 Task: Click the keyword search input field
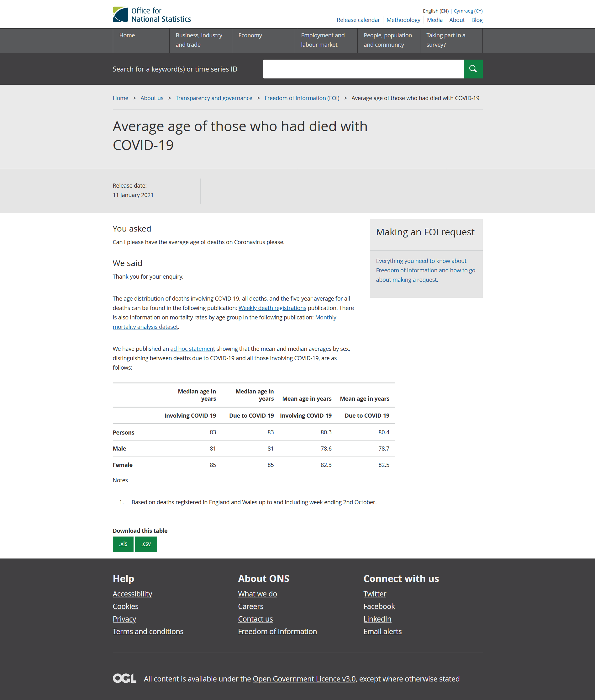click(363, 69)
